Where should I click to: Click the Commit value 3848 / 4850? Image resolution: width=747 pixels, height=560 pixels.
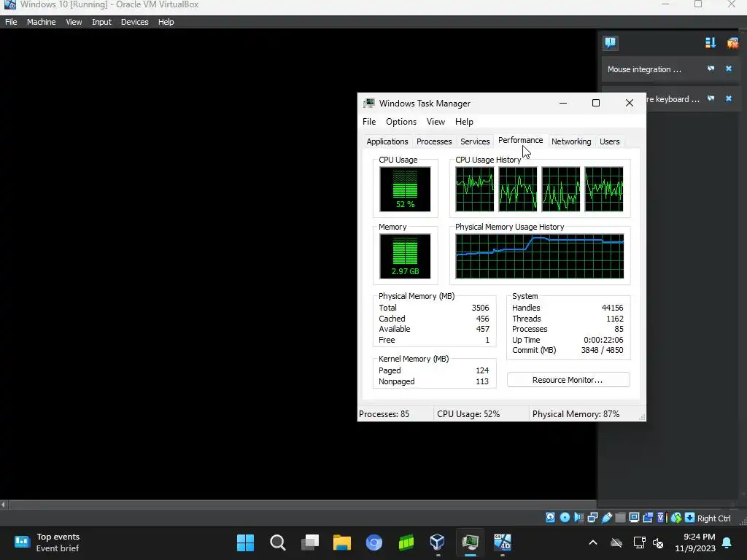[602, 350]
